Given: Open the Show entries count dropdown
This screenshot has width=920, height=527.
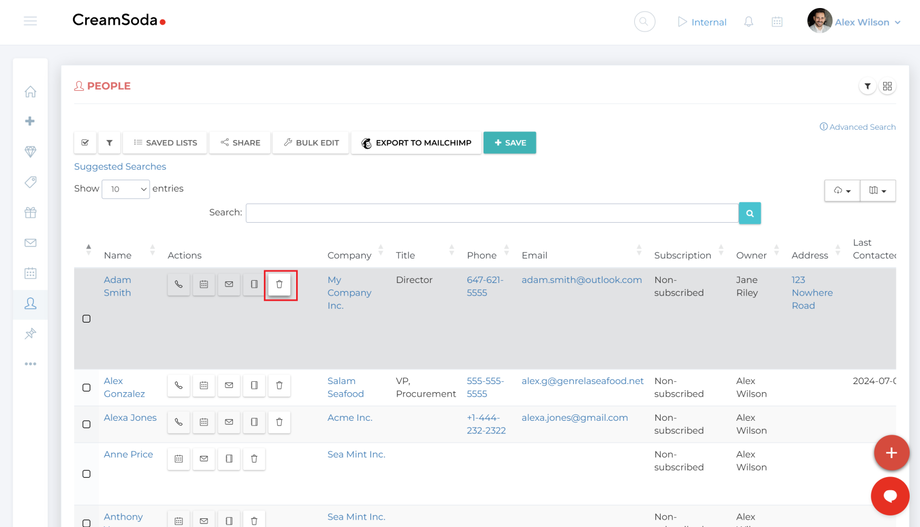Looking at the screenshot, I should tap(126, 189).
